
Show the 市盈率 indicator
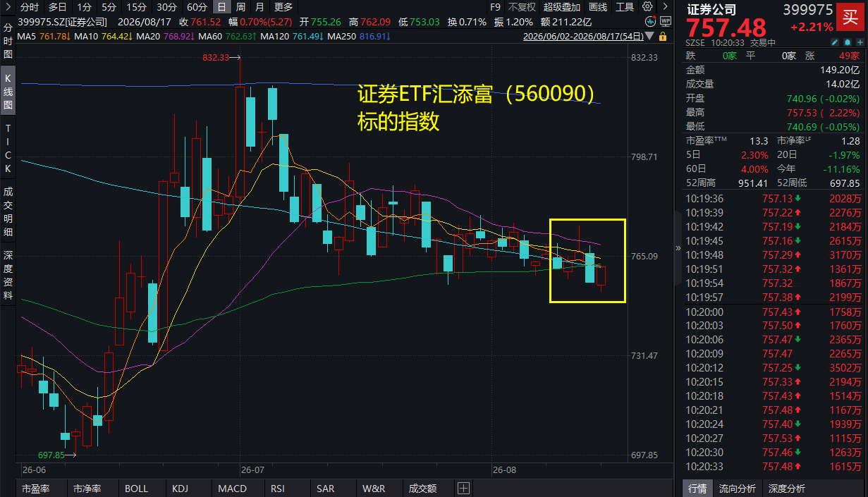coord(36,488)
